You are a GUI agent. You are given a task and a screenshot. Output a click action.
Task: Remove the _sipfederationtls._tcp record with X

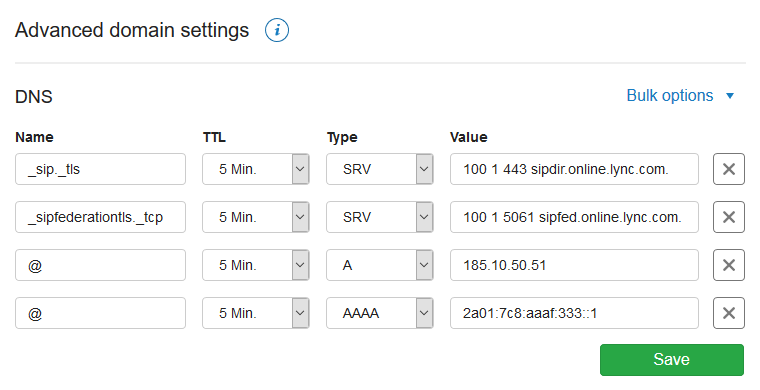(728, 217)
